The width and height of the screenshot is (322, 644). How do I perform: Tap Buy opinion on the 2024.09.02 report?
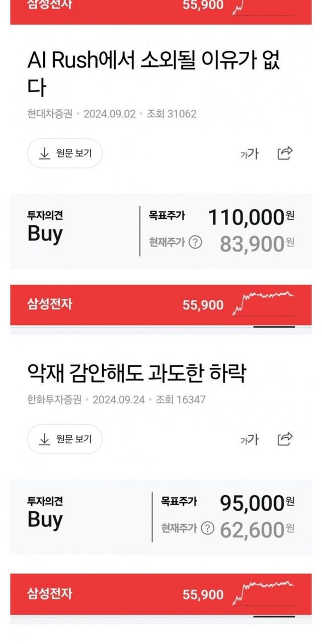click(45, 234)
